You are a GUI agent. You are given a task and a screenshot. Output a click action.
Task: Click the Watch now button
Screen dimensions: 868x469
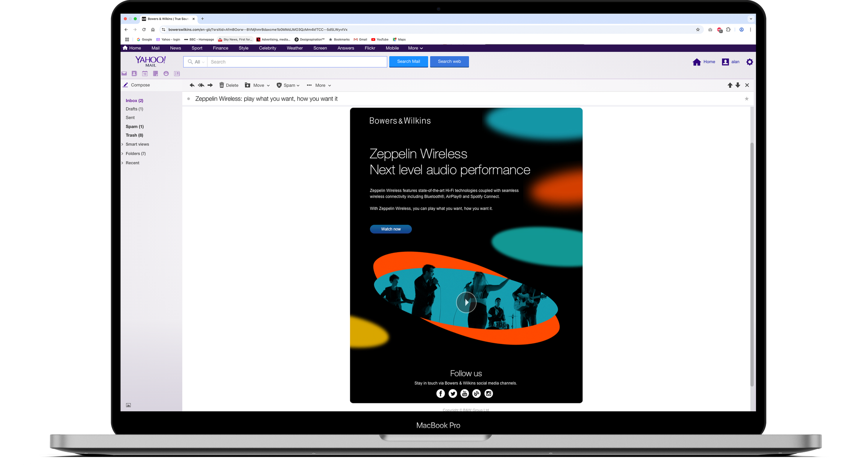(391, 229)
